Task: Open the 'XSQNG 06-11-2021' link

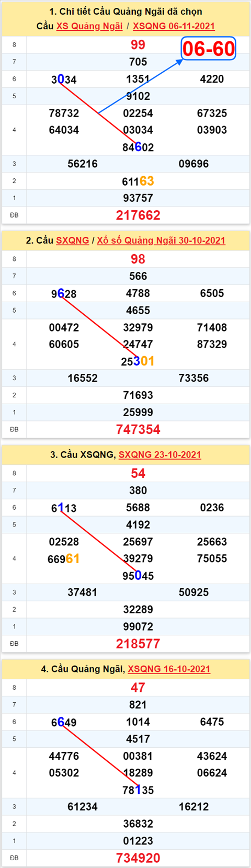Action: pos(174,26)
